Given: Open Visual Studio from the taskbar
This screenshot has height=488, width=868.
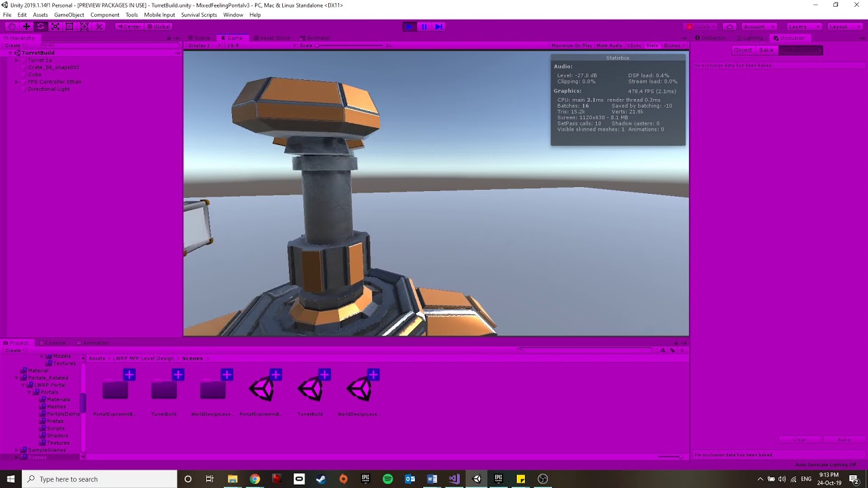Looking at the screenshot, I should pyautogui.click(x=454, y=479).
